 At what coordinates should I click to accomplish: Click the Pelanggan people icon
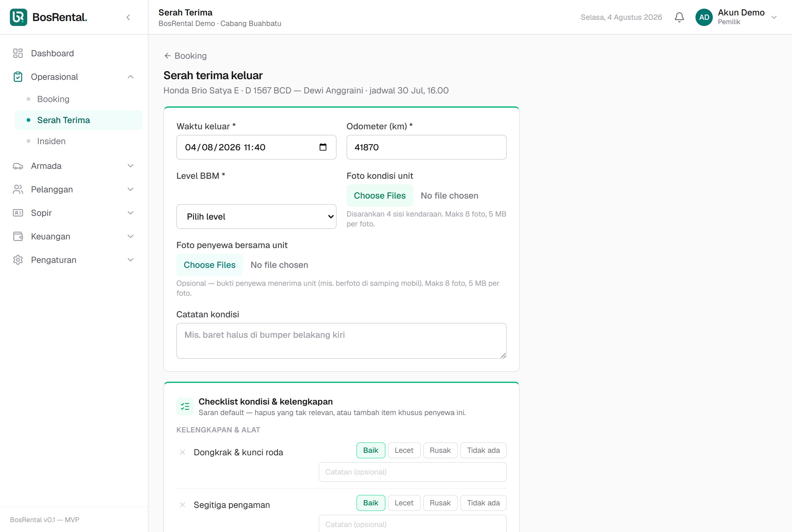[x=18, y=189]
